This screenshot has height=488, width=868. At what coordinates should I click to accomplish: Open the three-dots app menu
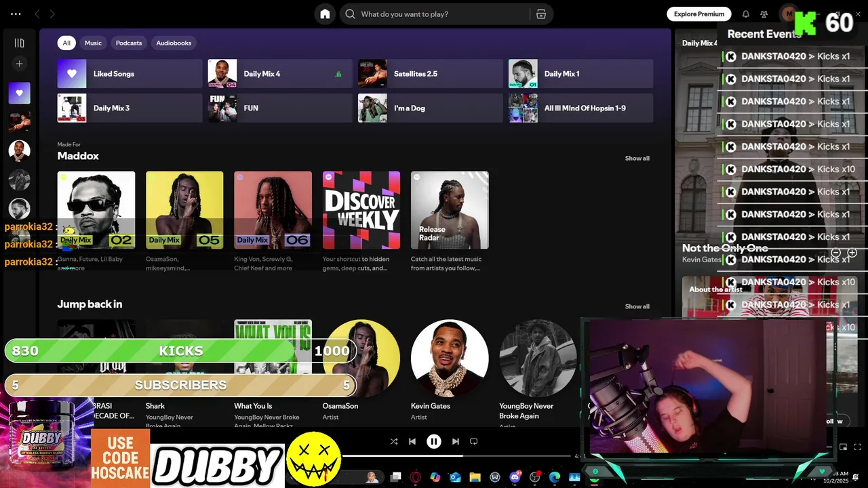pyautogui.click(x=16, y=14)
